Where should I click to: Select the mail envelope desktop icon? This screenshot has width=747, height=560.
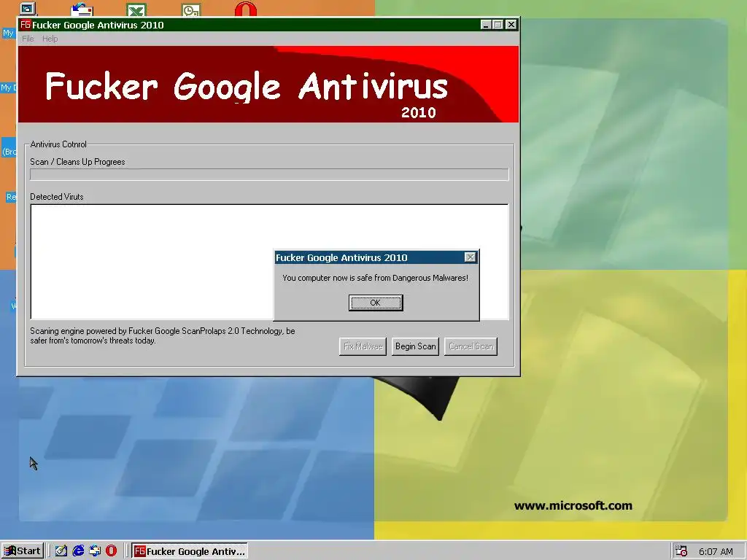[x=82, y=9]
